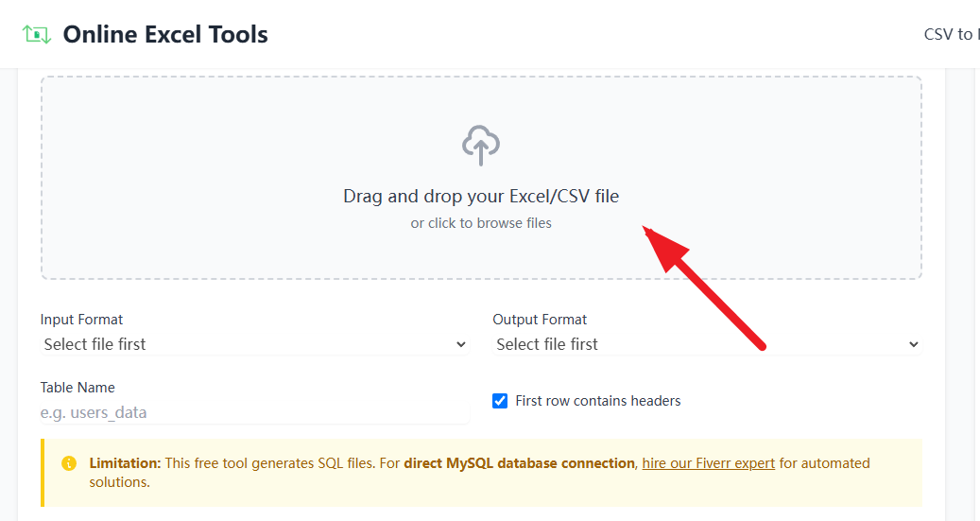Viewport: 980px width, 521px height.
Task: Click the cloud upload icon
Action: (481, 146)
